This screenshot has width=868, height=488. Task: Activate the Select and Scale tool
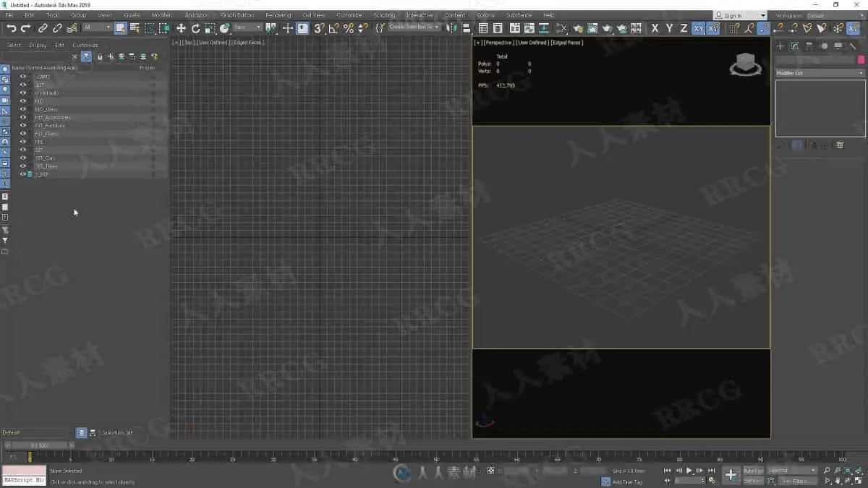(210, 28)
